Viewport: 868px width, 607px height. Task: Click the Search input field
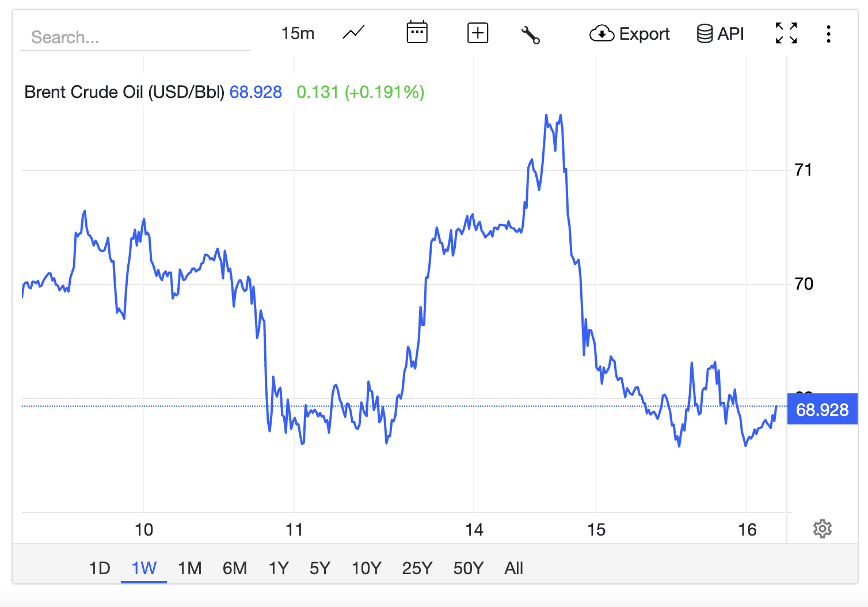tap(135, 37)
